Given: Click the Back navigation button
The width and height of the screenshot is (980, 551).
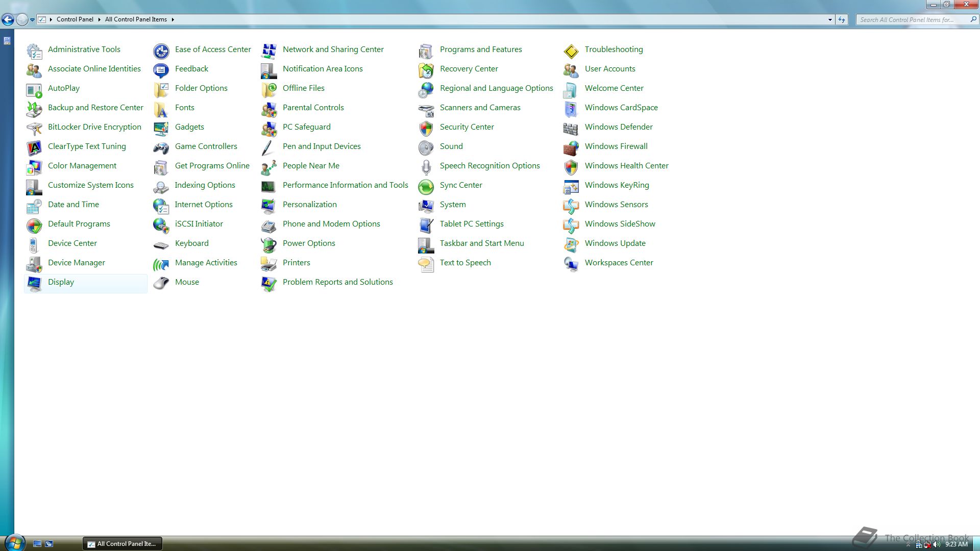Looking at the screenshot, I should [x=8, y=20].
